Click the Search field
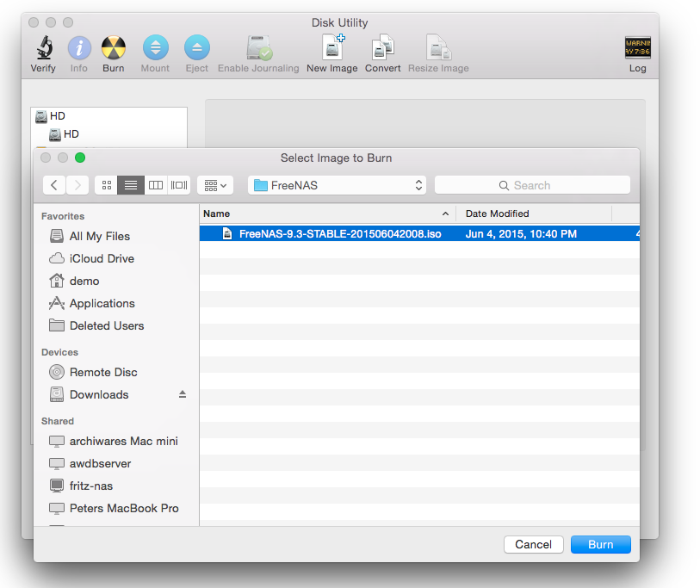The image size is (700, 588). [x=532, y=185]
